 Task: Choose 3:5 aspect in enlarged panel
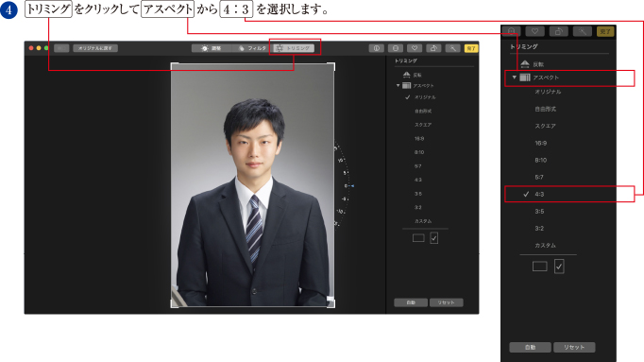tap(539, 211)
